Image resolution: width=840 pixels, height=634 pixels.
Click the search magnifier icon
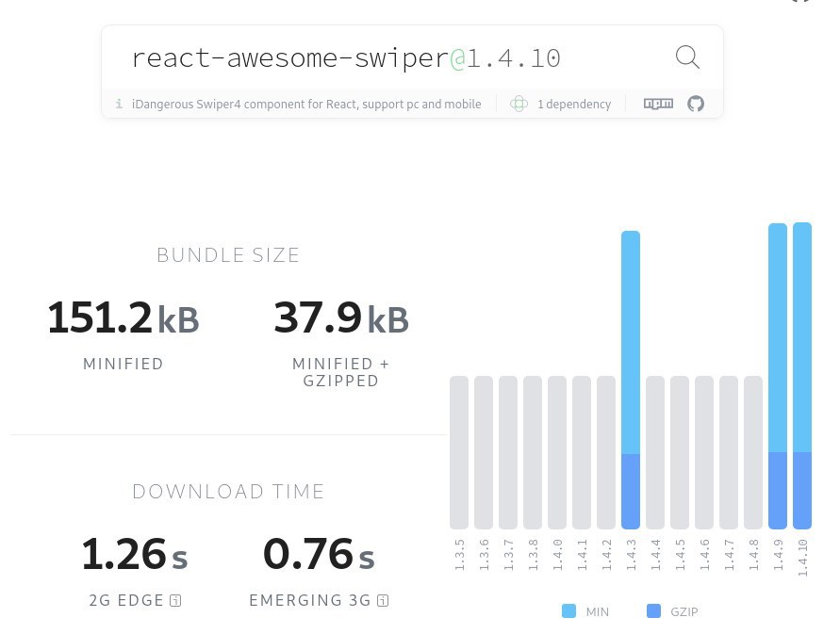click(x=687, y=57)
